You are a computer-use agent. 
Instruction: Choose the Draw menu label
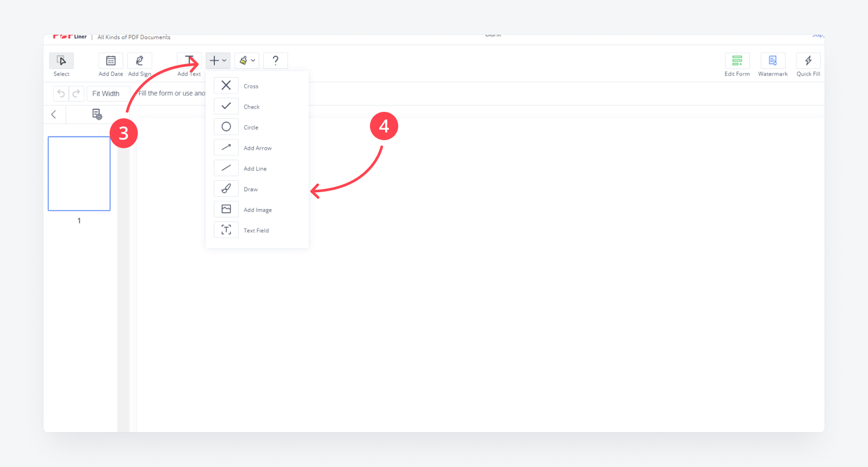(251, 190)
